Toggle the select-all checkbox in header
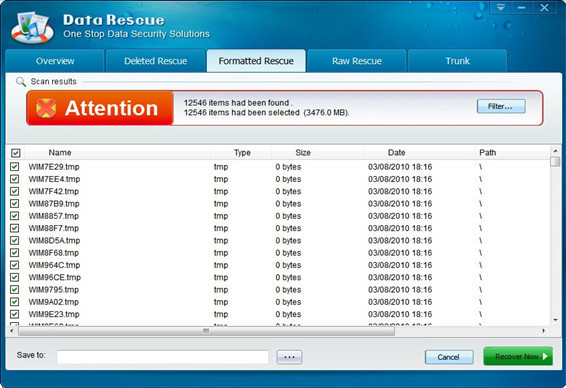The width and height of the screenshot is (566, 388). point(16,153)
